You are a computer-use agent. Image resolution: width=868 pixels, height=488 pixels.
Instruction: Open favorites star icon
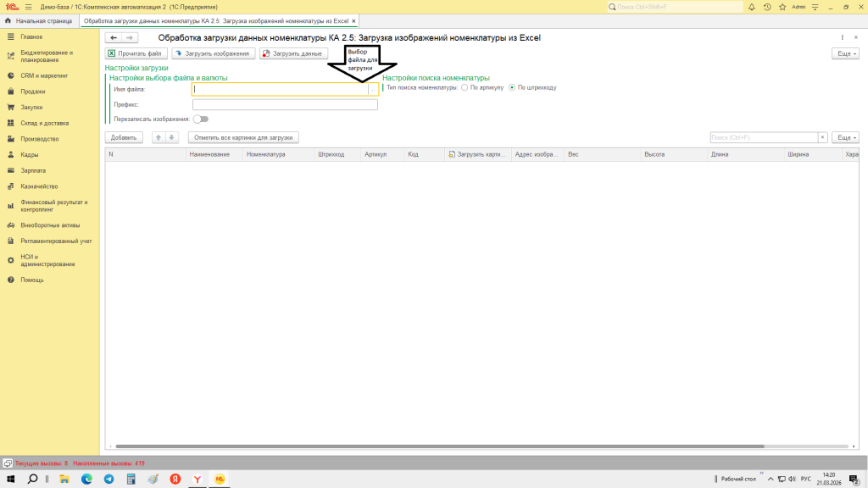tap(782, 7)
